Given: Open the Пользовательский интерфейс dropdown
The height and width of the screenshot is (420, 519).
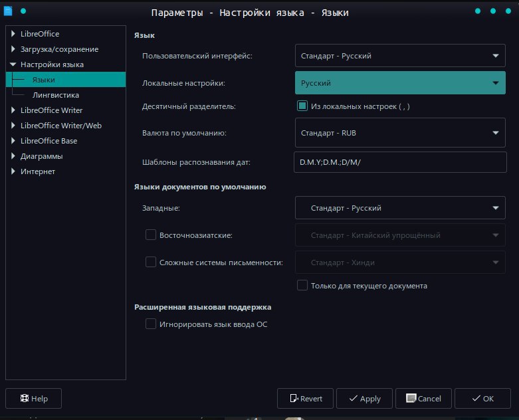Looking at the screenshot, I should click(400, 56).
